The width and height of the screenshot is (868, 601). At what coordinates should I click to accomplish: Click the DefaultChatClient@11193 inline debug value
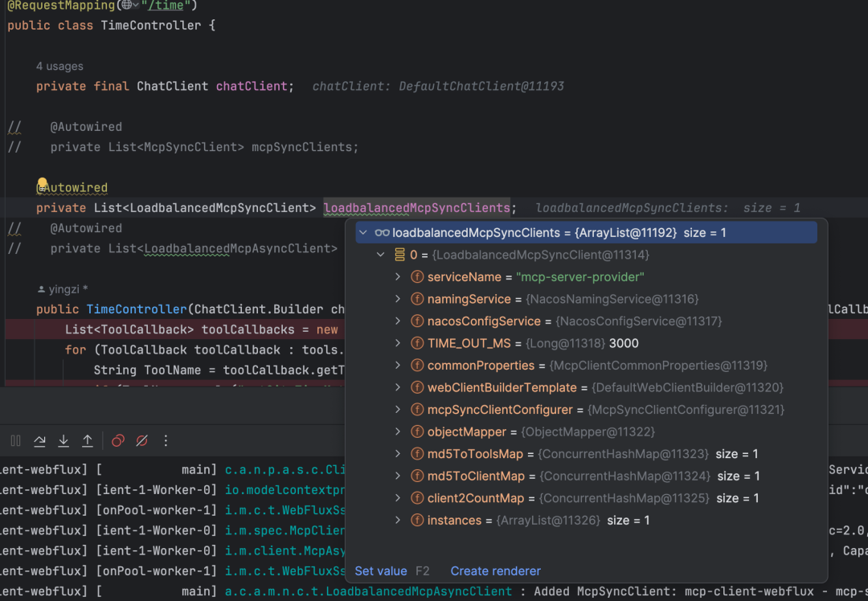(x=481, y=86)
